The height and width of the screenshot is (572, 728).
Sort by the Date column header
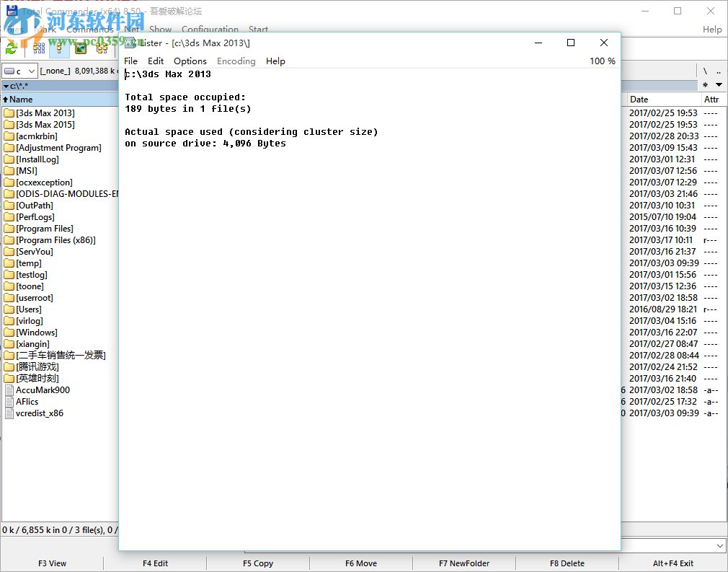[663, 100]
